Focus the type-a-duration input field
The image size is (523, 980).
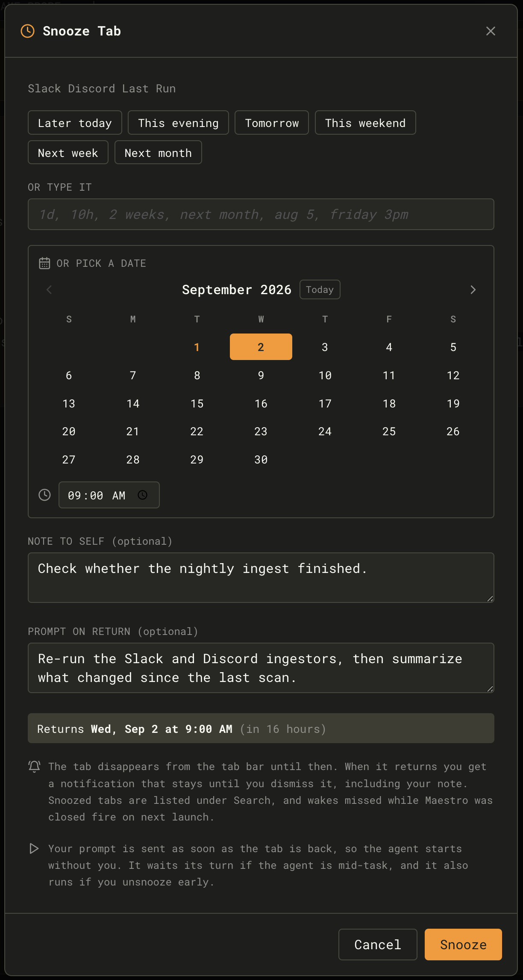(261, 214)
